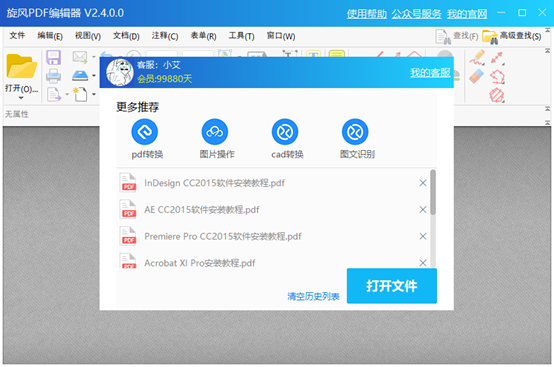Collapse the toolbar row with right-edge chevron
Viewport: 554px width, 367px height.
click(547, 51)
